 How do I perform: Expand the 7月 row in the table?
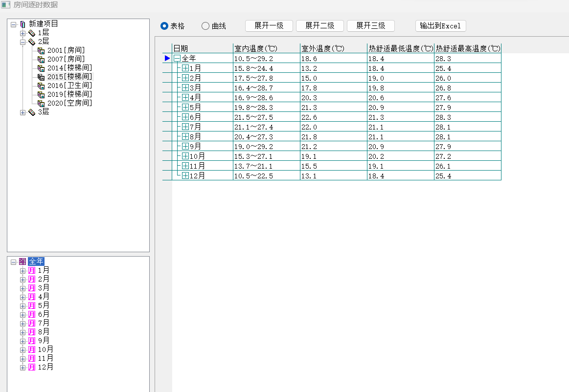pos(185,127)
